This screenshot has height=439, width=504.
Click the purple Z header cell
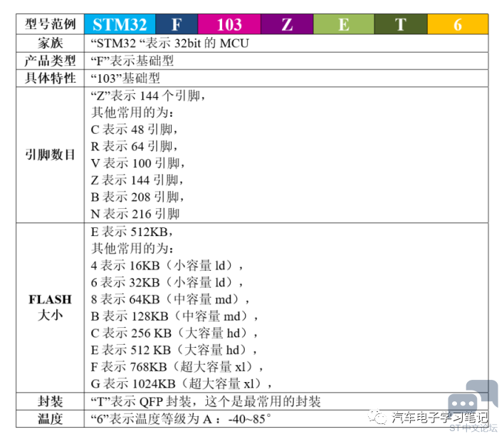point(287,24)
